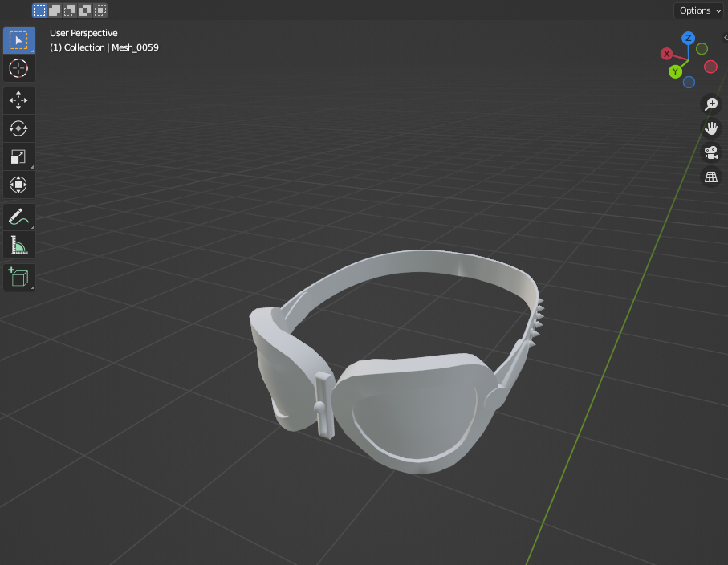Click the Add Cube tool

coord(18,277)
